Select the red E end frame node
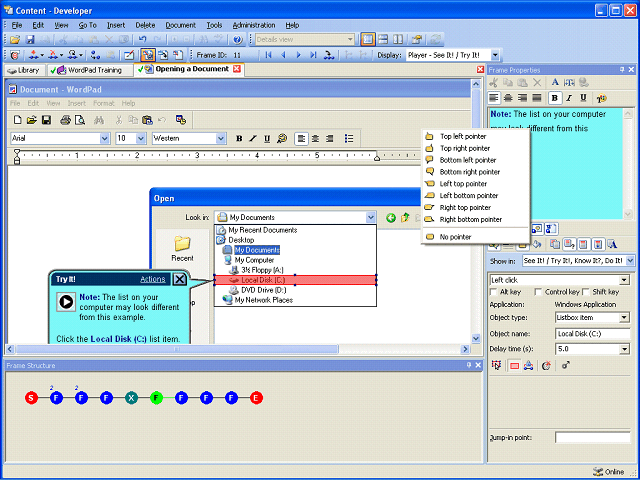Screen dimensions: 640x480 coord(256,398)
